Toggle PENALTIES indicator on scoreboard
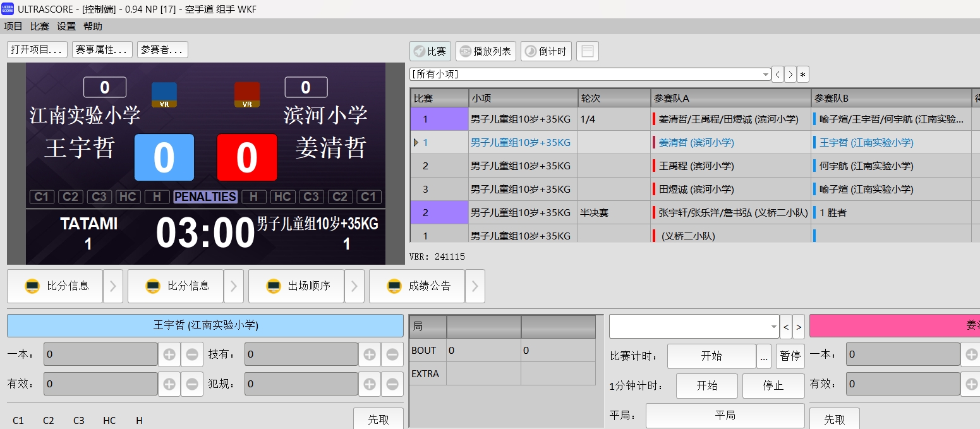 click(205, 196)
